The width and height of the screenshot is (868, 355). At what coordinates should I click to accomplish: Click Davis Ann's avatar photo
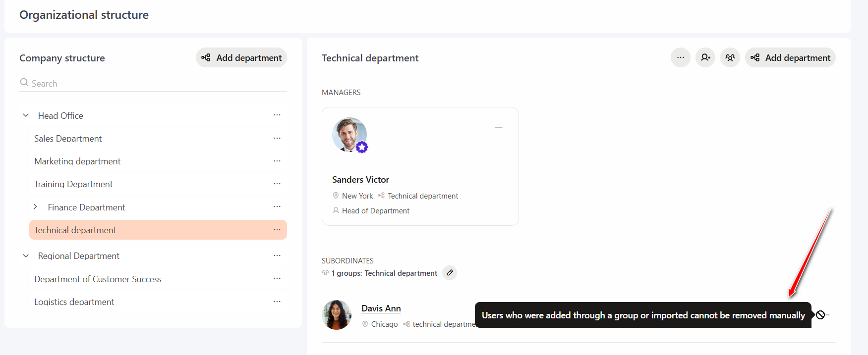337,315
